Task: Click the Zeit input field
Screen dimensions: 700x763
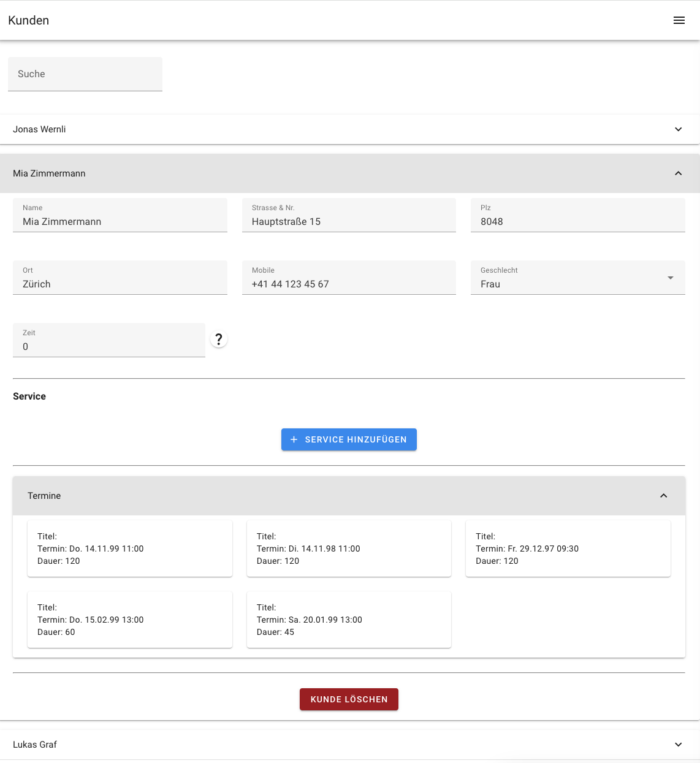Action: tap(109, 346)
